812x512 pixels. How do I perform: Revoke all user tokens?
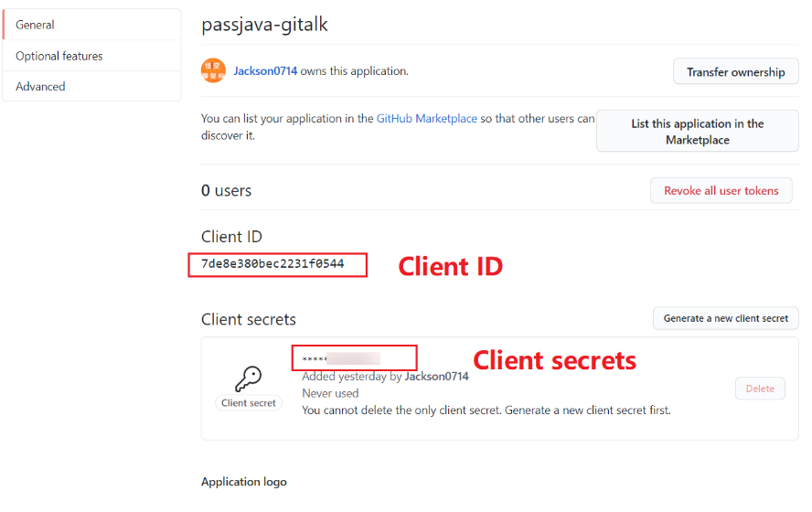tap(721, 191)
